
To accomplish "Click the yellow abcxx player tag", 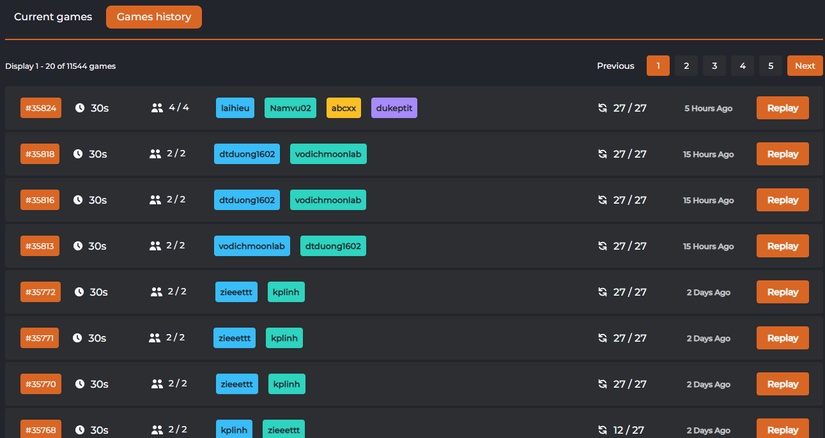I will (343, 108).
